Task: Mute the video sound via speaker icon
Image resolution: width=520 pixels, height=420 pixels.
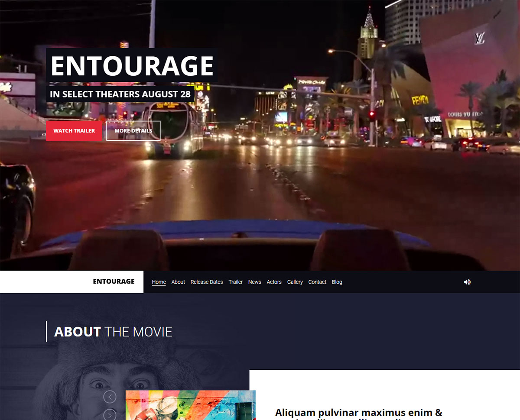Action: (x=467, y=282)
